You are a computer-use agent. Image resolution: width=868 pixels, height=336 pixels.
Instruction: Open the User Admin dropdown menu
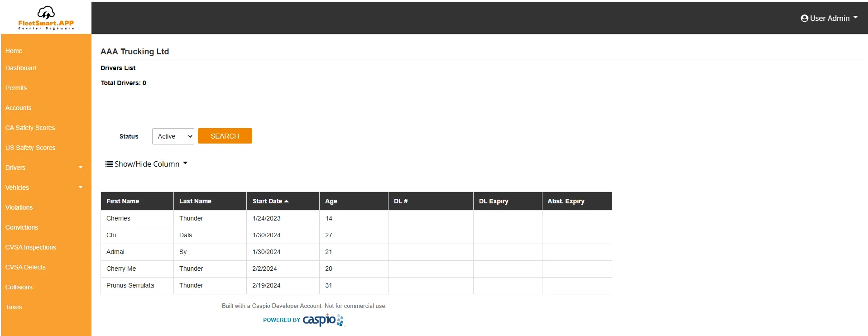829,18
